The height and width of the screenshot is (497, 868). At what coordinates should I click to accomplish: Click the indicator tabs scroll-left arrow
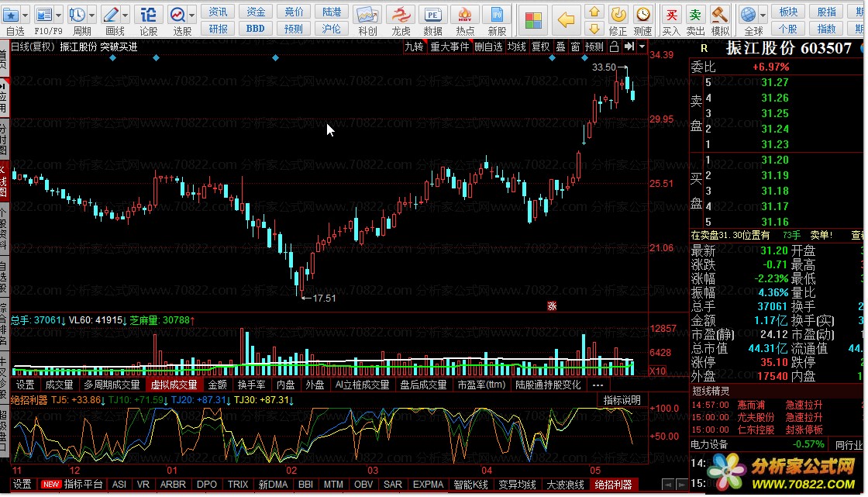tap(668, 485)
